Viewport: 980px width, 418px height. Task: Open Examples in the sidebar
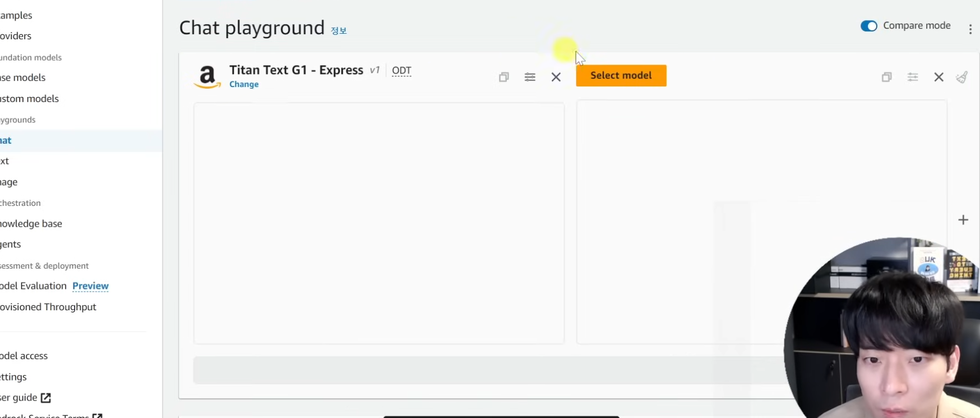(x=16, y=15)
